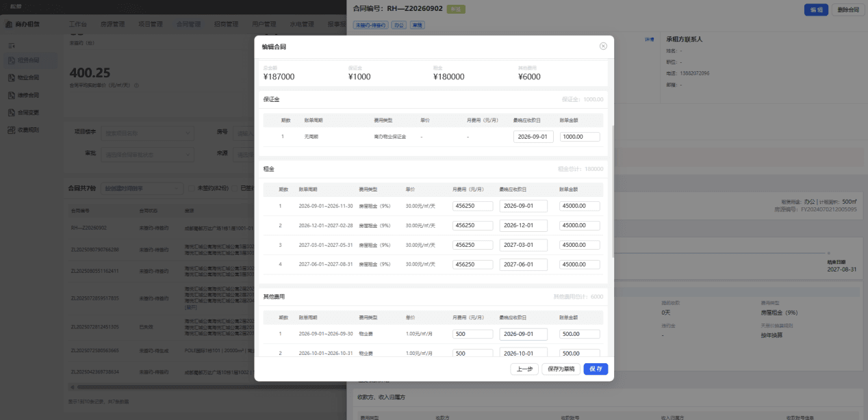Image resolution: width=868 pixels, height=420 pixels.
Task: Edit due date 2026-09-01 in 其他费用 row 1
Action: [x=524, y=334]
